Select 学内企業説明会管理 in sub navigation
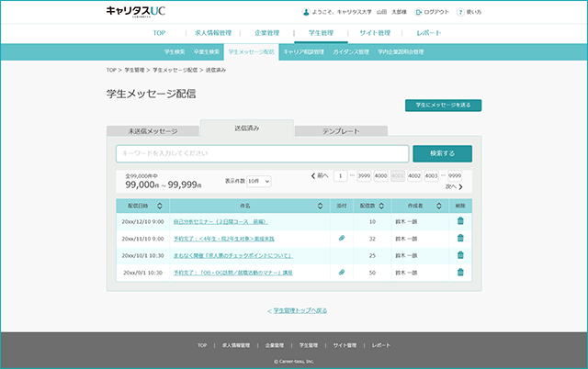The height and width of the screenshot is (369, 588). (x=401, y=52)
